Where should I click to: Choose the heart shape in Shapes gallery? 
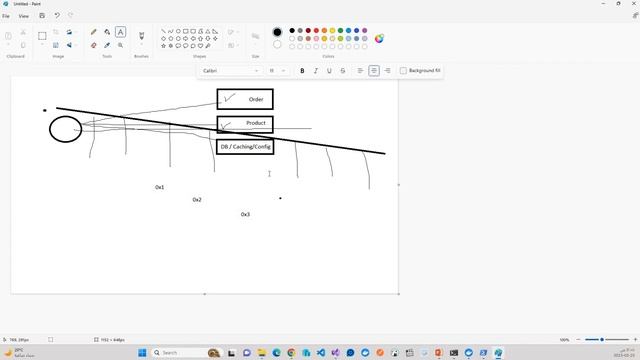[200, 46]
